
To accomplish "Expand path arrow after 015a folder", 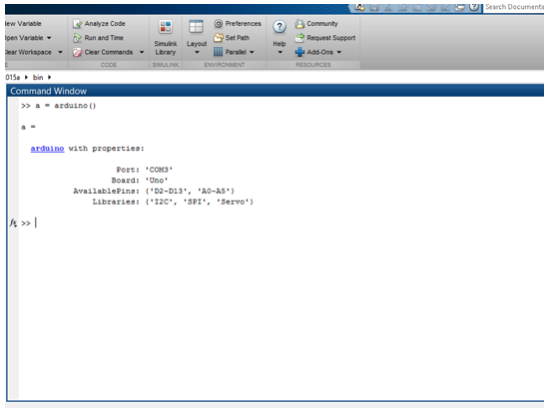I will [26, 77].
